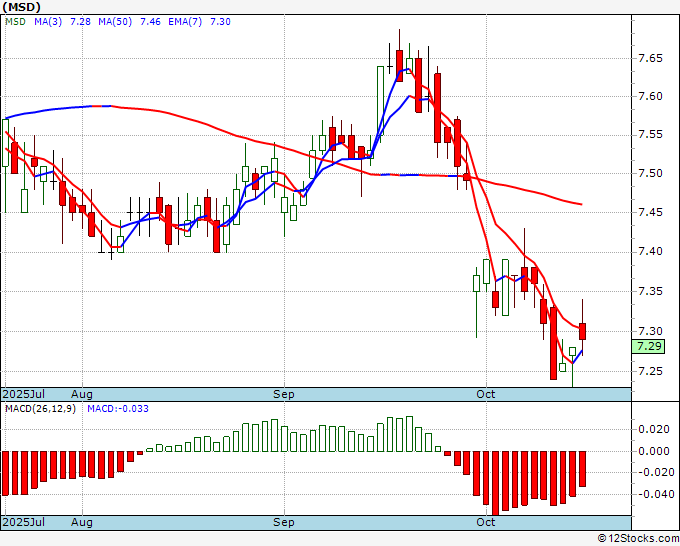680x546 pixels.
Task: Click the 7.65 price axis label
Action: [651, 59]
